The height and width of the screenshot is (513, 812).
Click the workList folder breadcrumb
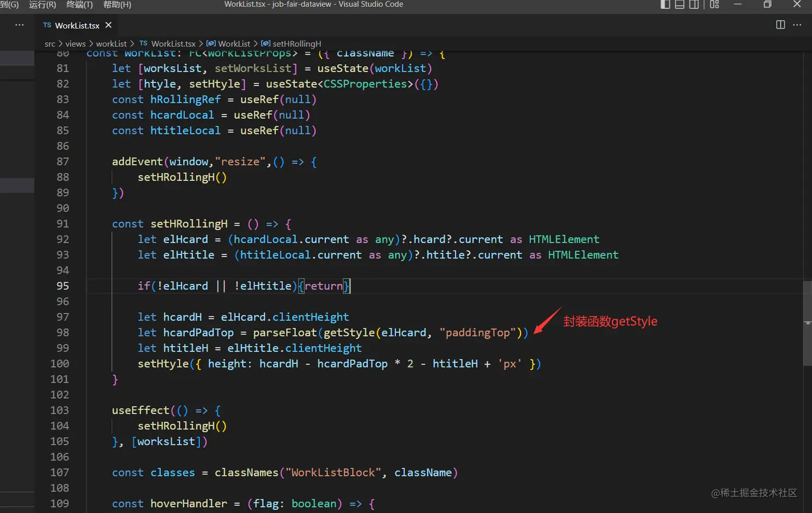click(x=111, y=44)
